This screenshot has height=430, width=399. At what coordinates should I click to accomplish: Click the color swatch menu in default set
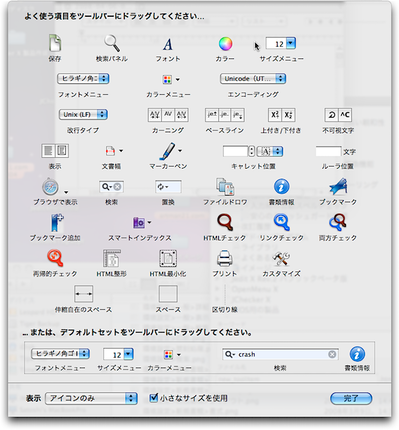tap(172, 355)
